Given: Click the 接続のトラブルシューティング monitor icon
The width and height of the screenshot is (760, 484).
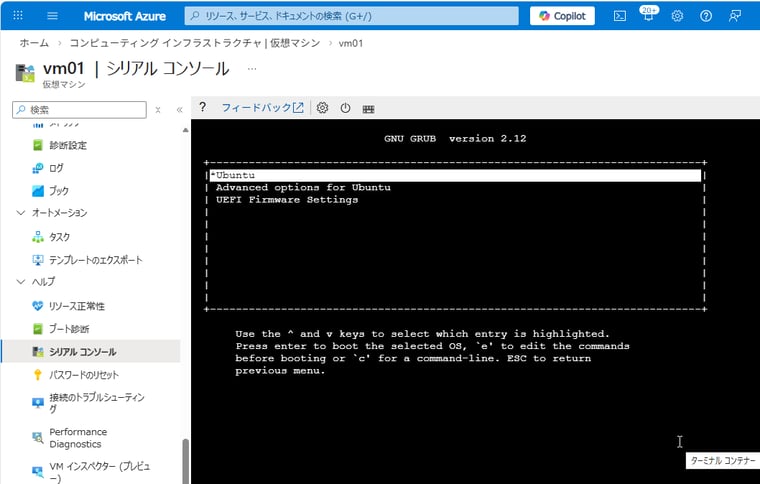Looking at the screenshot, I should pos(38,402).
